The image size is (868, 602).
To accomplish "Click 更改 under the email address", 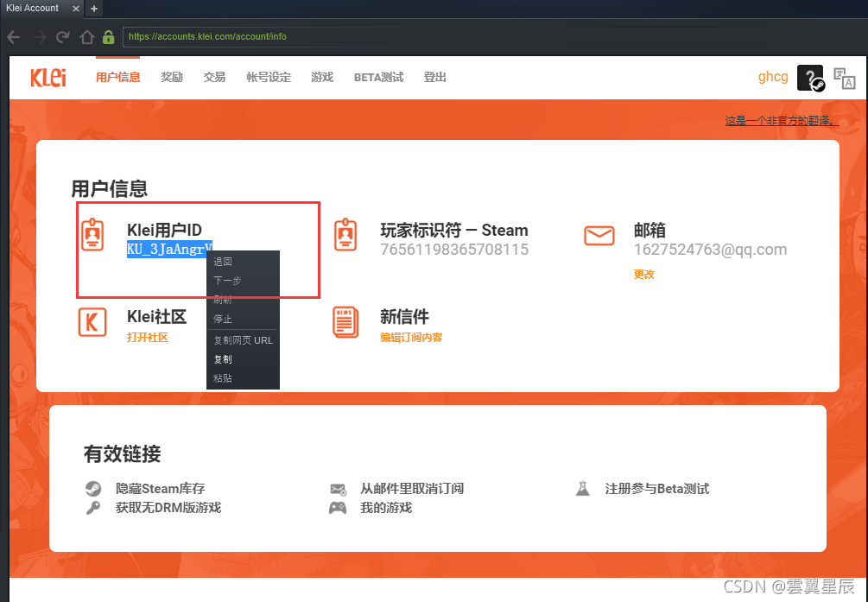I will [x=643, y=274].
